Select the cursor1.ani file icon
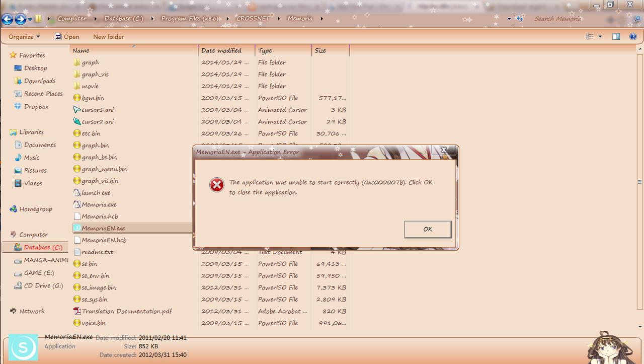Viewport: 644px width, 364px height. pos(77,110)
